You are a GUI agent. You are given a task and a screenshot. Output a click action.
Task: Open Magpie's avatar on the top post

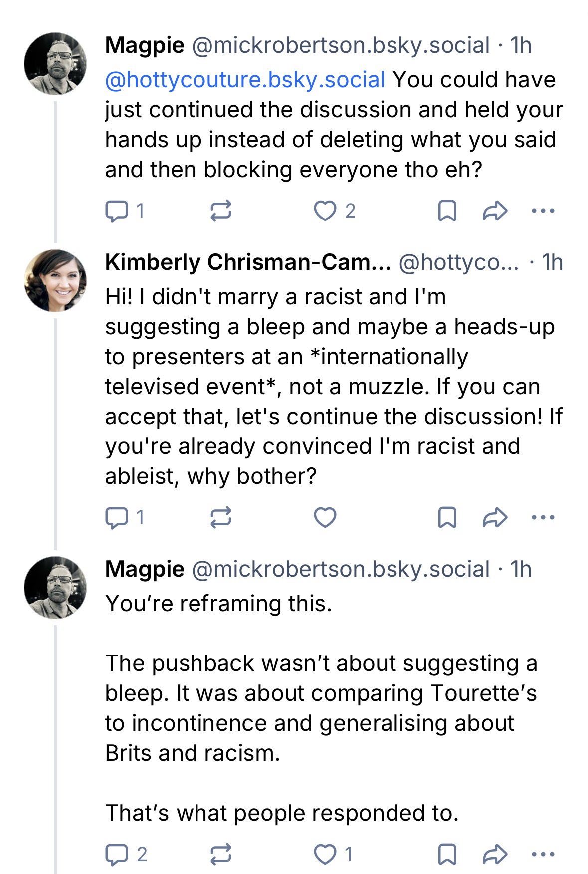pyautogui.click(x=55, y=64)
